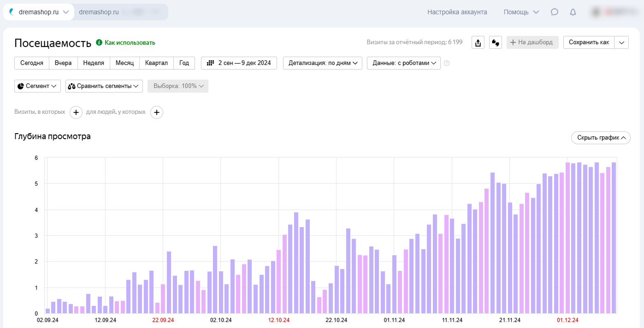Open the 'Помощь' menu

[x=521, y=12]
